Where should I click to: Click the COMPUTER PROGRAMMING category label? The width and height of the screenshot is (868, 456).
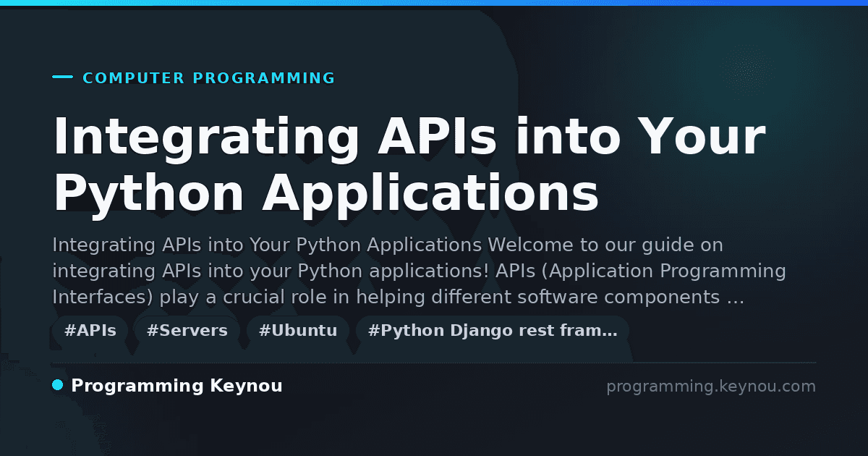209,78
